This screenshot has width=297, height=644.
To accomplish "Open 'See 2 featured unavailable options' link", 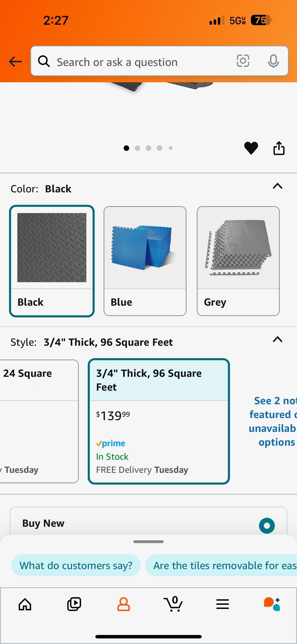I will click(x=273, y=421).
